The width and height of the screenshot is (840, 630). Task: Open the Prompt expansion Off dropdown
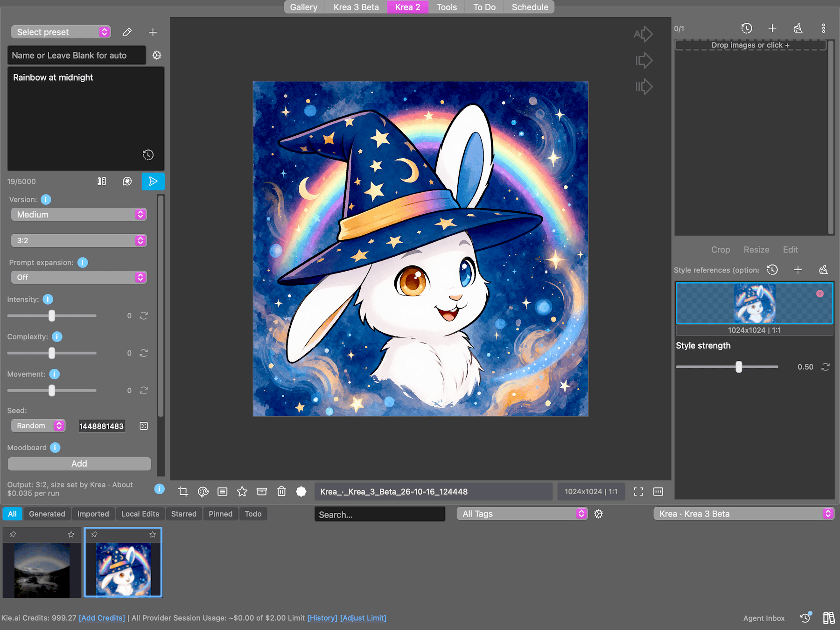click(x=79, y=278)
